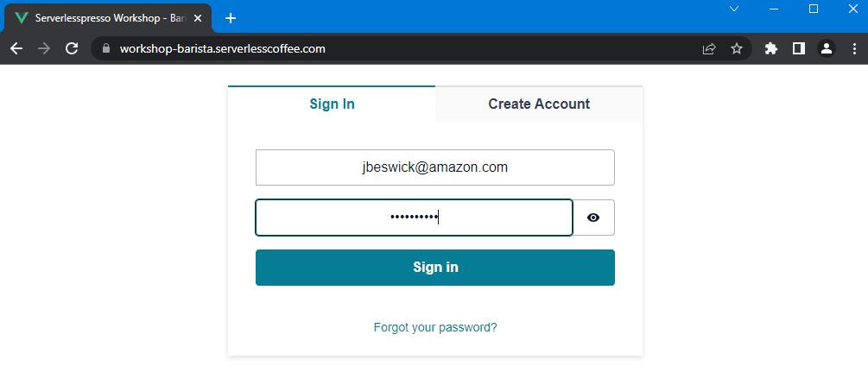Open a new tab with plus button

[231, 18]
